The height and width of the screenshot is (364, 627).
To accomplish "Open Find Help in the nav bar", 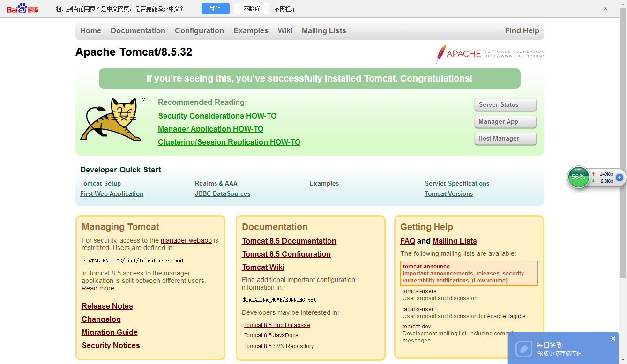I will [522, 30].
